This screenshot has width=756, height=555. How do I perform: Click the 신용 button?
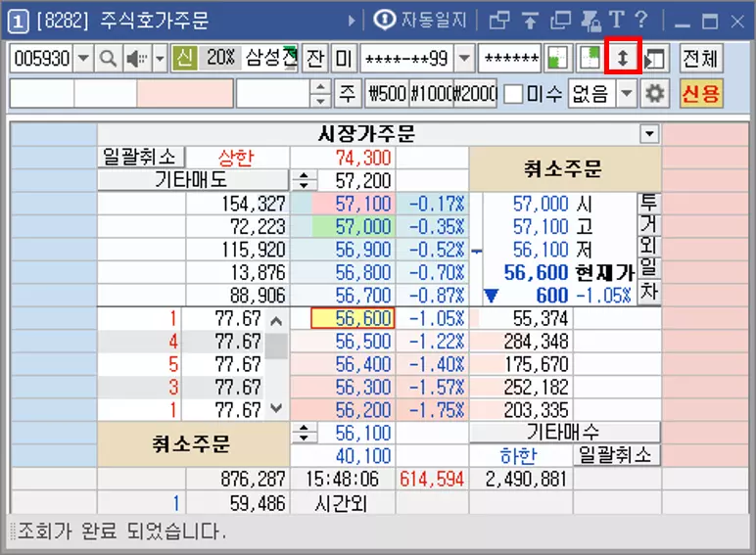(701, 93)
